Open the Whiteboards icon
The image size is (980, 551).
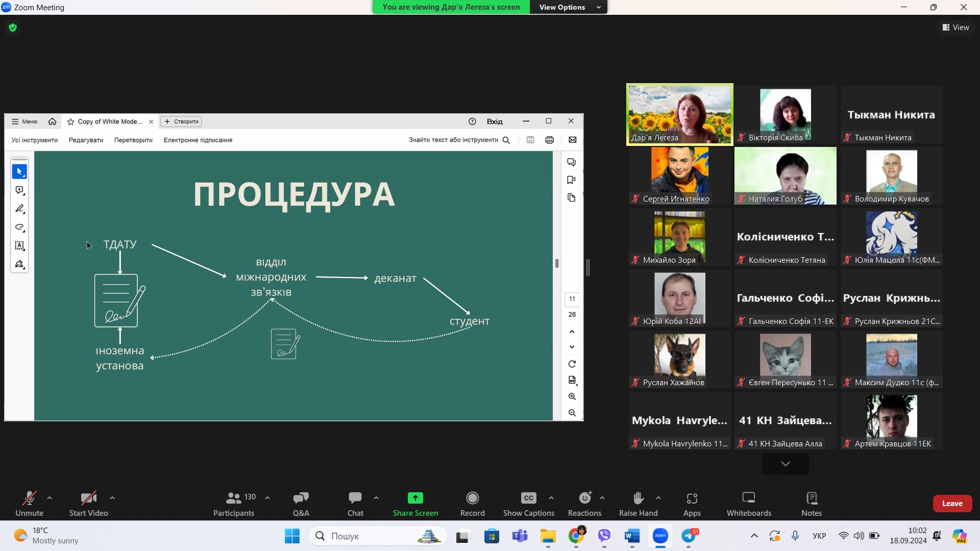(x=748, y=498)
